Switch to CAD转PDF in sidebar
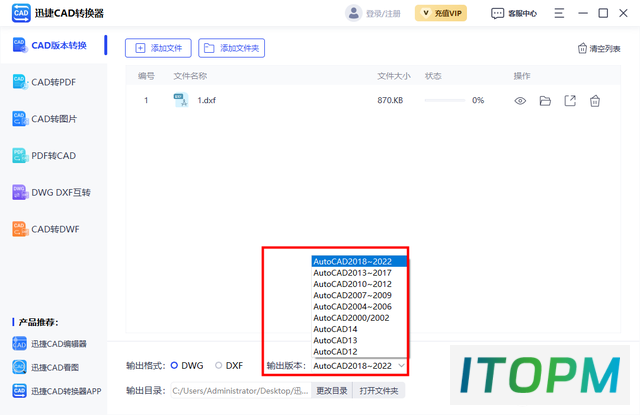 pyautogui.click(x=54, y=82)
